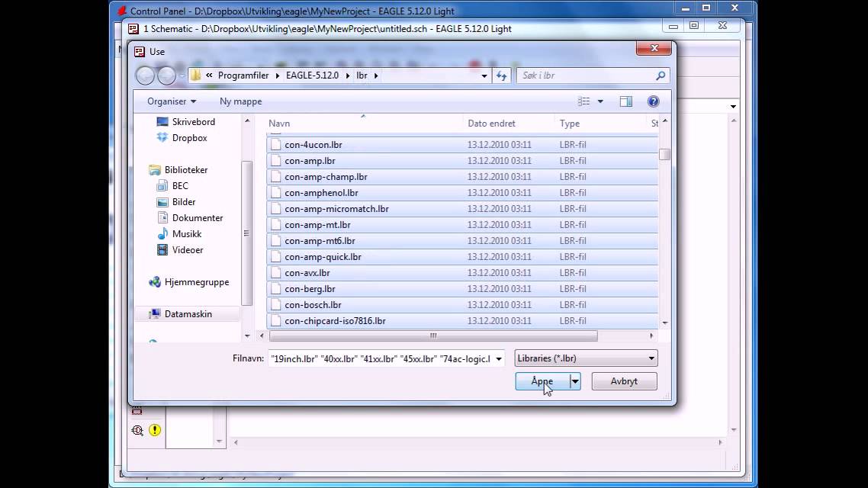Open the Åpne button split dropdown arrow

[575, 381]
